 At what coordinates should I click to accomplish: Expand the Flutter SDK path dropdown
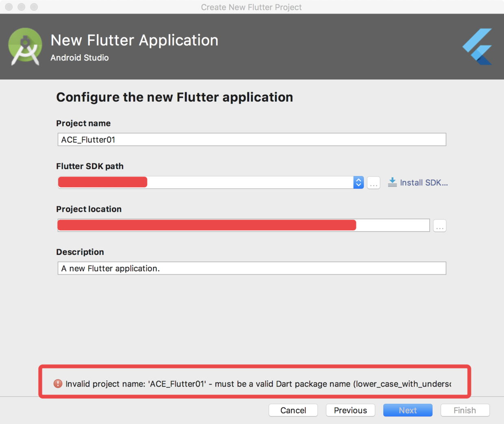[x=358, y=183]
